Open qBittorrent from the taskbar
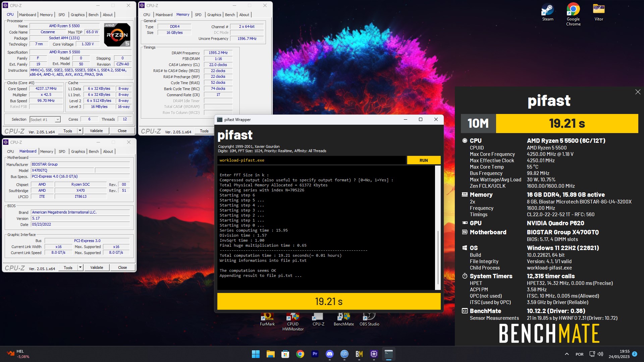The height and width of the screenshot is (362, 644). [x=344, y=354]
